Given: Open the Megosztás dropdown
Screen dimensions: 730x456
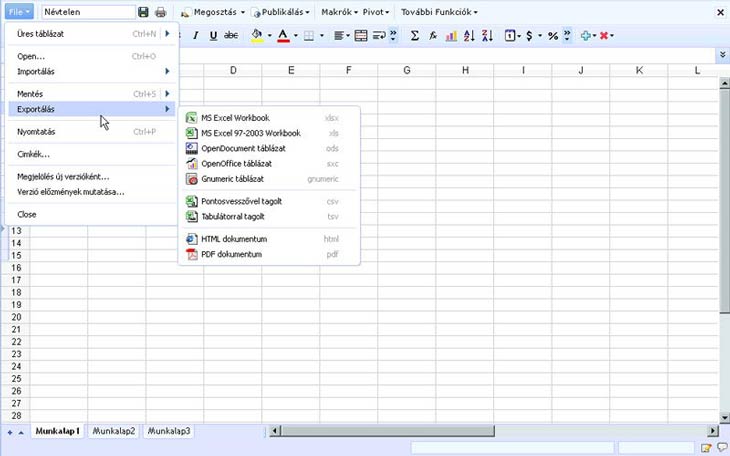Looking at the screenshot, I should (212, 12).
